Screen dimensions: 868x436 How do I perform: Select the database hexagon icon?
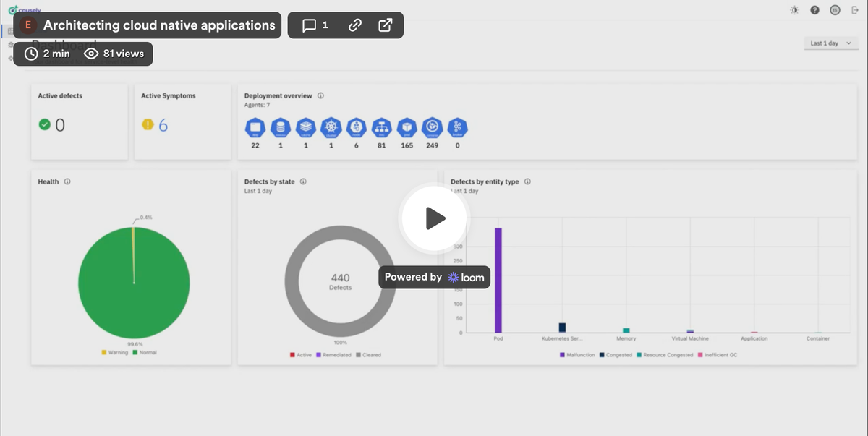[280, 126]
